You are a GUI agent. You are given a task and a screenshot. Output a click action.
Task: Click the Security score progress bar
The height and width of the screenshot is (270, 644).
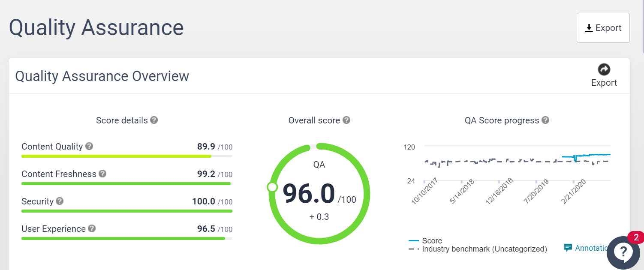[126, 211]
